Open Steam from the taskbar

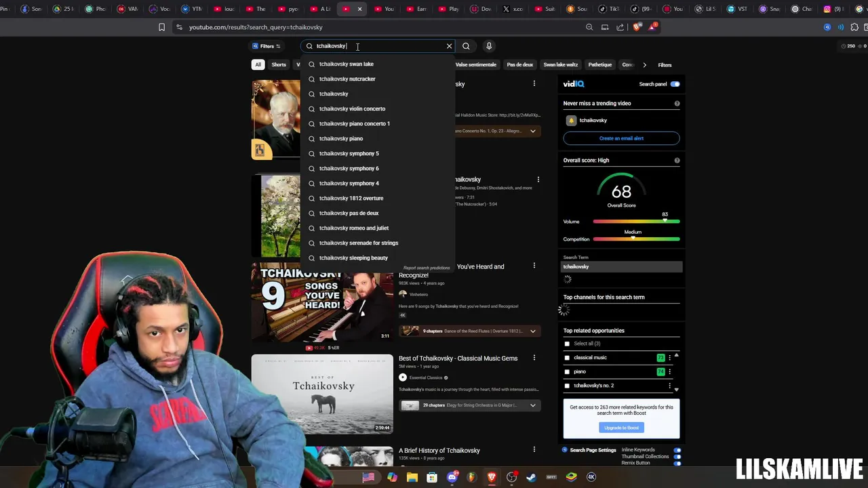[x=531, y=477]
